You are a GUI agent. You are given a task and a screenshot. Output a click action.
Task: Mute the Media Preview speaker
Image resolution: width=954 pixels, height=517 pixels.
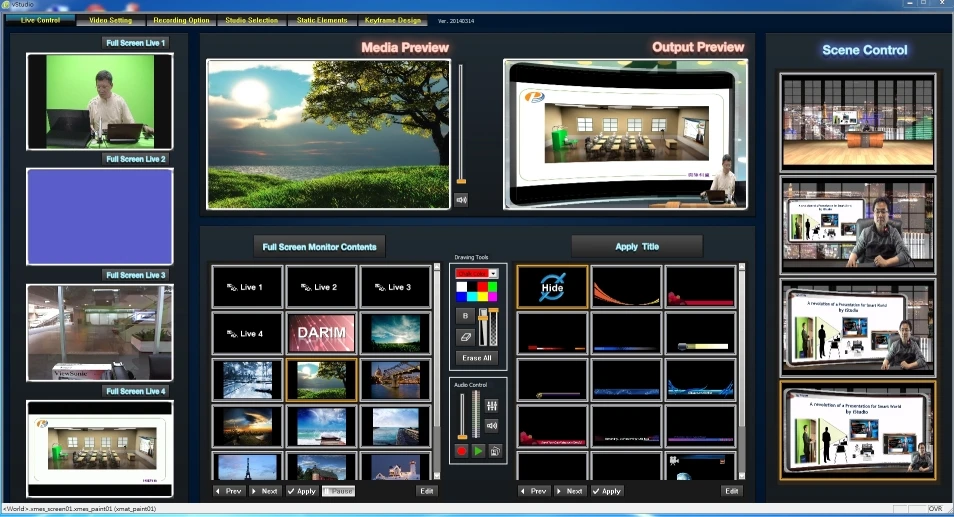[x=461, y=200]
